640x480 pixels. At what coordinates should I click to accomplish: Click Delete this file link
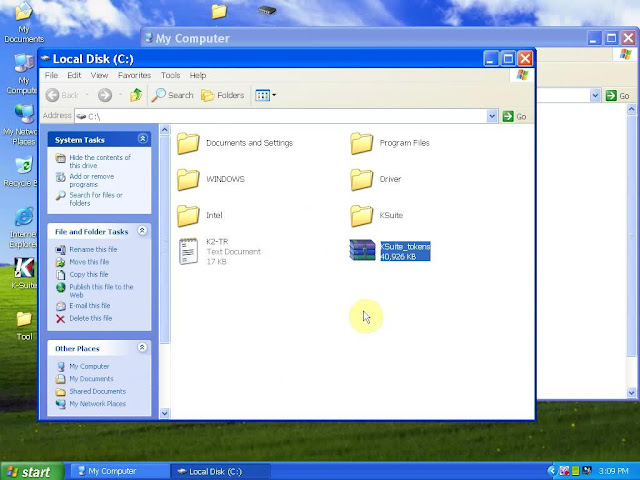90,318
